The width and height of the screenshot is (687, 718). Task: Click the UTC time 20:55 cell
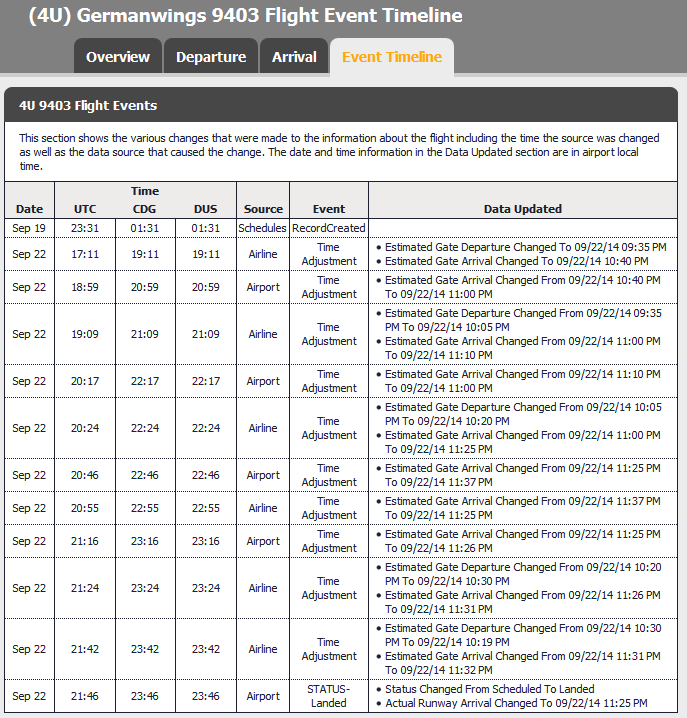click(x=85, y=508)
